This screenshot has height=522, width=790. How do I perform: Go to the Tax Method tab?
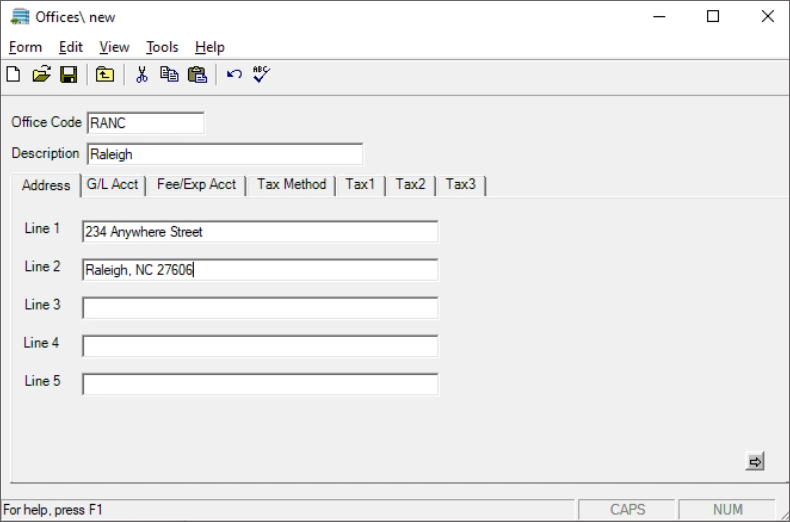click(x=291, y=185)
